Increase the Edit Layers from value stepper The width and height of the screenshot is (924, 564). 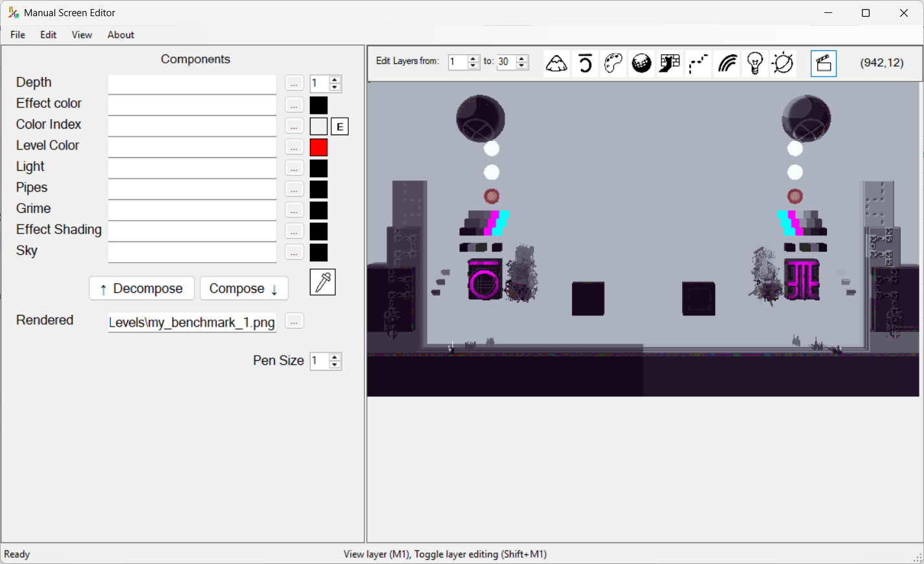coord(472,60)
